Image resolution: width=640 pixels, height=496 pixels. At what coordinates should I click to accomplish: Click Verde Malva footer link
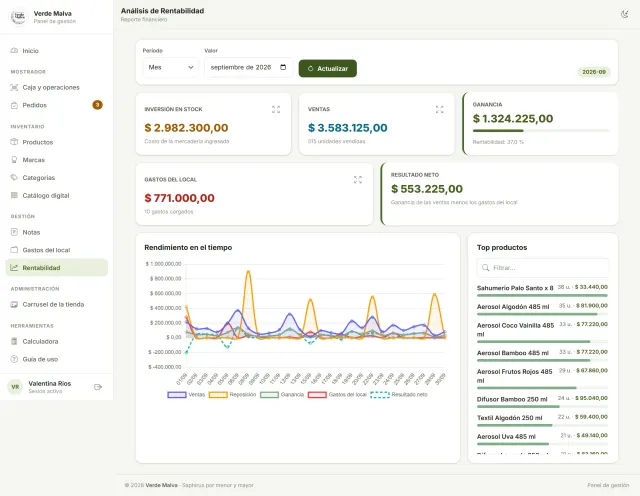(x=161, y=485)
